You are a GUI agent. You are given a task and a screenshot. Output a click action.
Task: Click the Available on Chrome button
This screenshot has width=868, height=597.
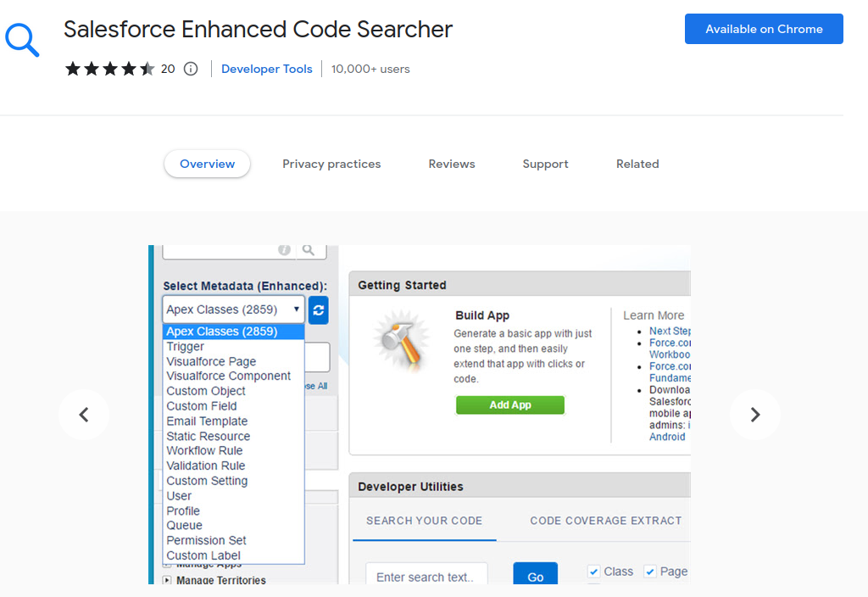[763, 28]
